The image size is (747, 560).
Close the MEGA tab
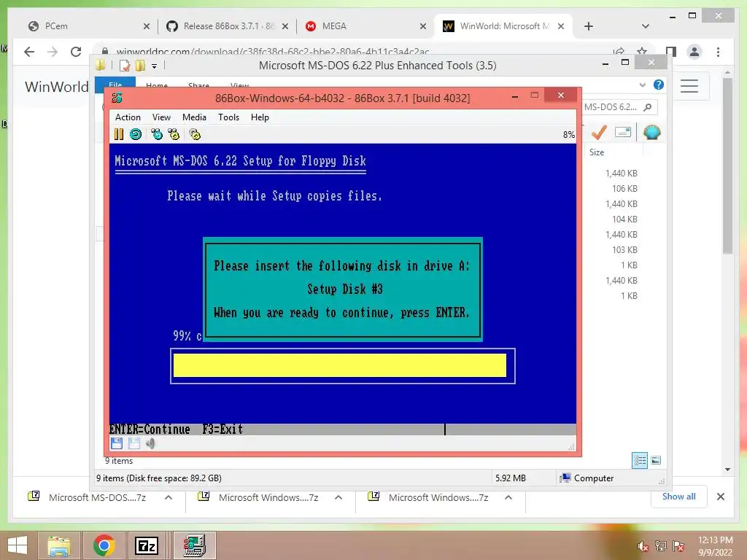pos(423,26)
